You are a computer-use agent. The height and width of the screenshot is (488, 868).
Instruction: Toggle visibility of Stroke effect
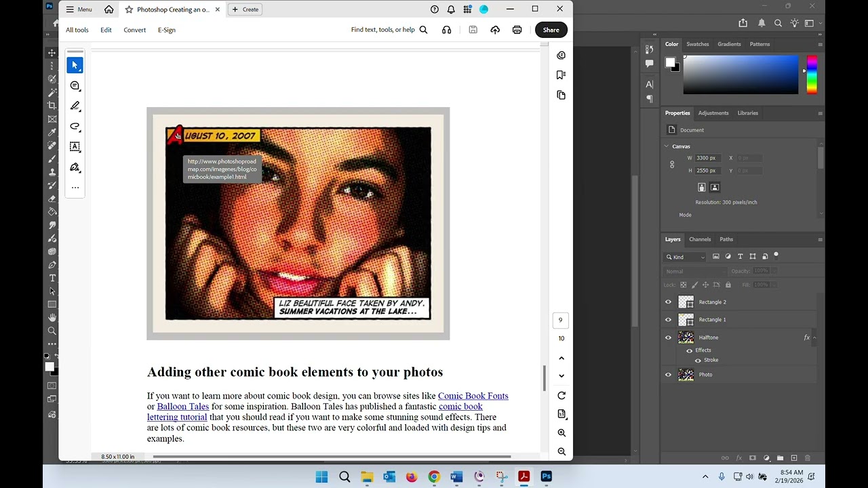tap(698, 360)
